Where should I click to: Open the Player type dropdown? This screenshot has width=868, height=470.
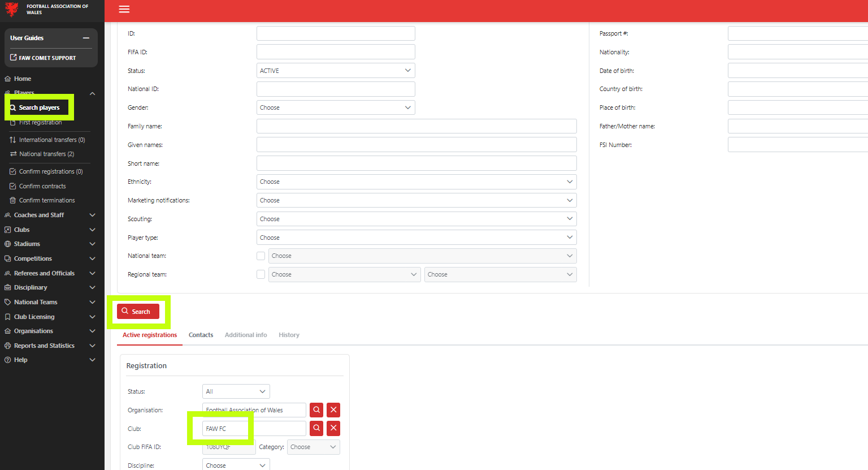pyautogui.click(x=416, y=238)
